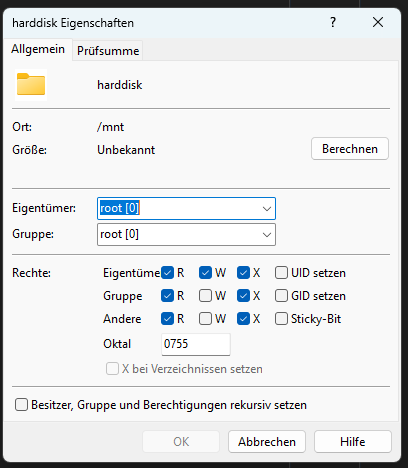Click into the Oktal 0755 field
Image resolution: width=408 pixels, height=468 pixels.
click(x=196, y=344)
